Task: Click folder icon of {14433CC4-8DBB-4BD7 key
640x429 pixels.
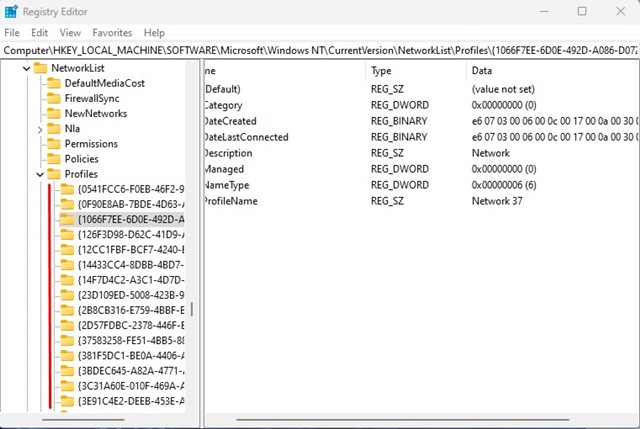Action: 67,265
